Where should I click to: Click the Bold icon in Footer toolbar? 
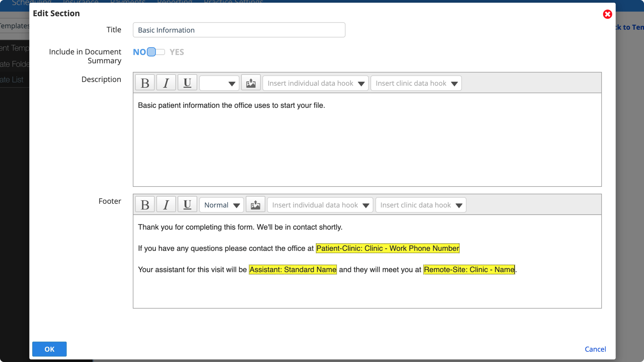145,205
